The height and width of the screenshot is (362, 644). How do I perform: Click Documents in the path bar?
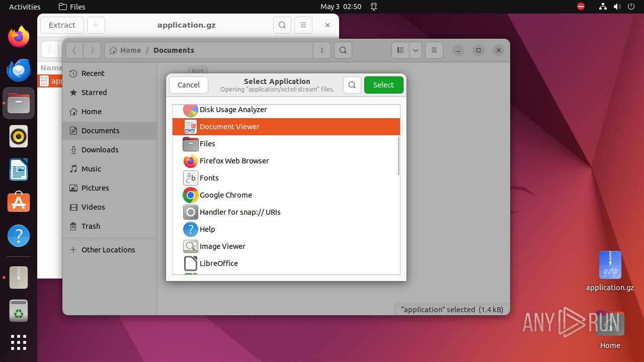pos(174,50)
